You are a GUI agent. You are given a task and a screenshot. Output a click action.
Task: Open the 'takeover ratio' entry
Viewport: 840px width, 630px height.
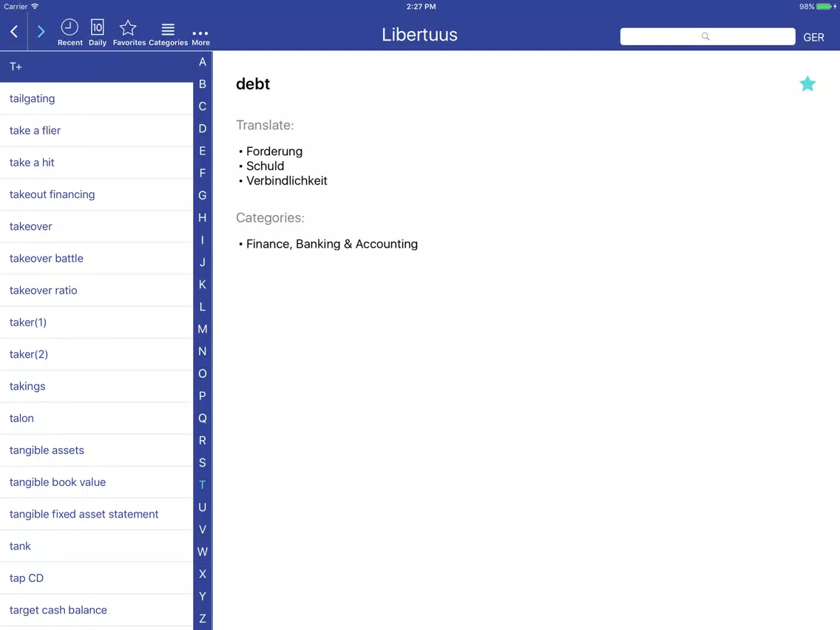96,291
